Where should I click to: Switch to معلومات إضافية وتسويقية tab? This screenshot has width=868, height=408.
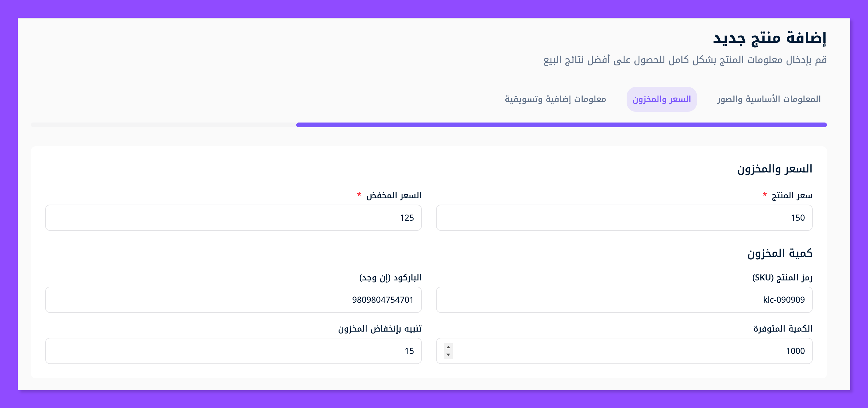pyautogui.click(x=555, y=99)
